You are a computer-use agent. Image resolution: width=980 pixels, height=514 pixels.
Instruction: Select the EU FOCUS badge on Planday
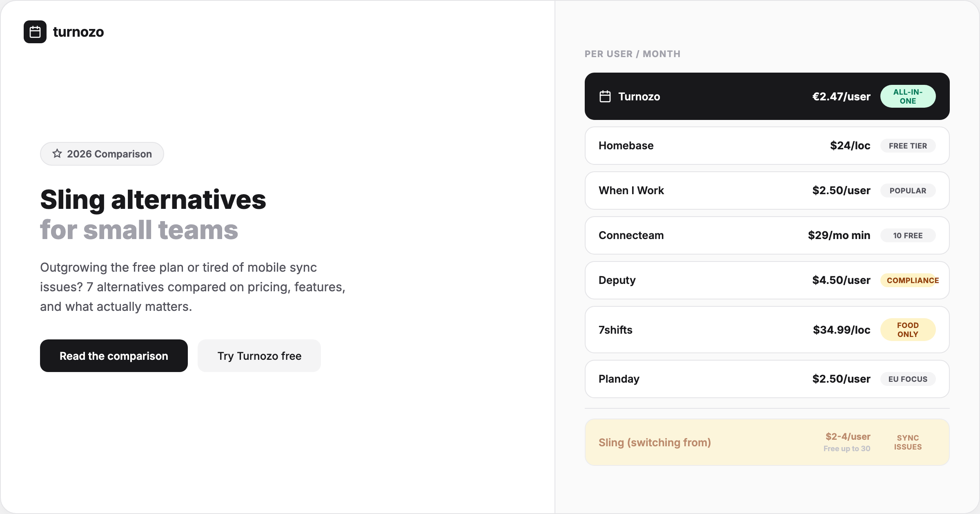click(907, 379)
